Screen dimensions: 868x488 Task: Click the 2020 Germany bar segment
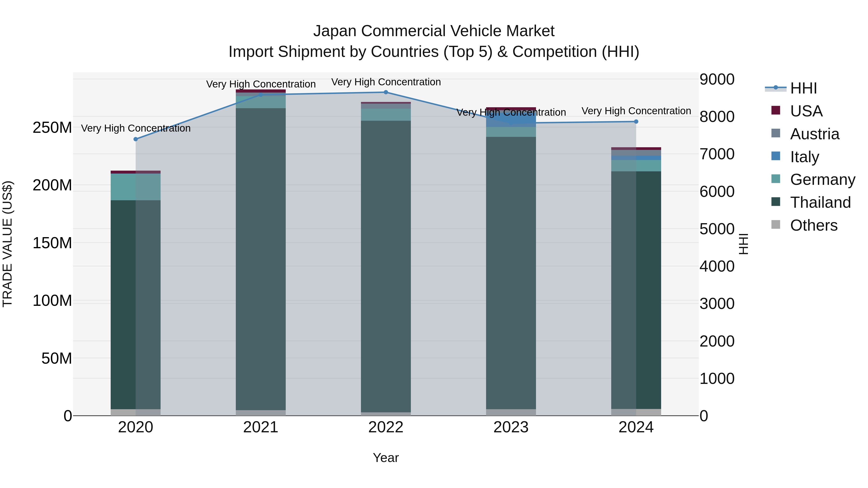point(136,187)
